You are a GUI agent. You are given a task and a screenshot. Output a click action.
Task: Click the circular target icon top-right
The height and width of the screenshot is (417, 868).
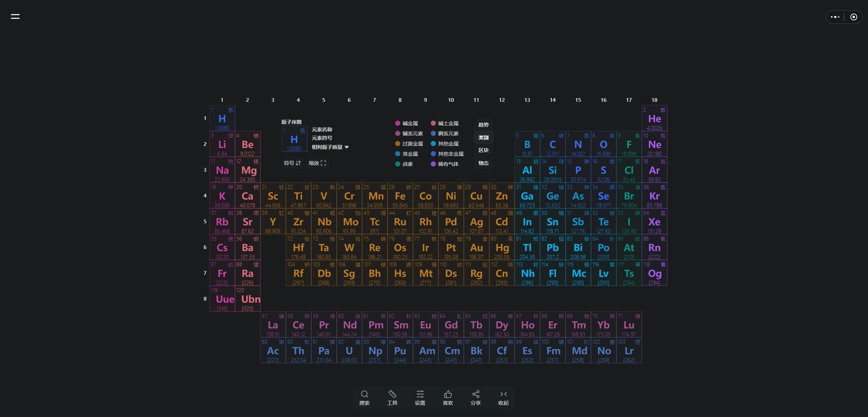(x=854, y=17)
